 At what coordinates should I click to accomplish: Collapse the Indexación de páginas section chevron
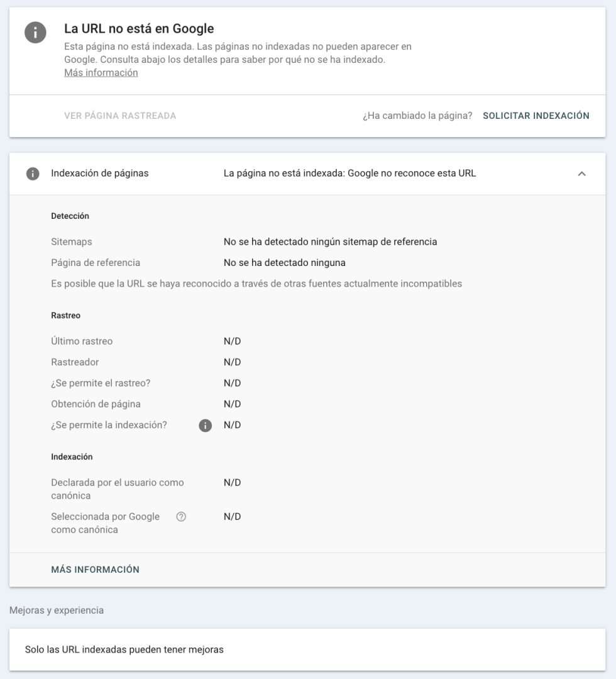click(x=582, y=174)
